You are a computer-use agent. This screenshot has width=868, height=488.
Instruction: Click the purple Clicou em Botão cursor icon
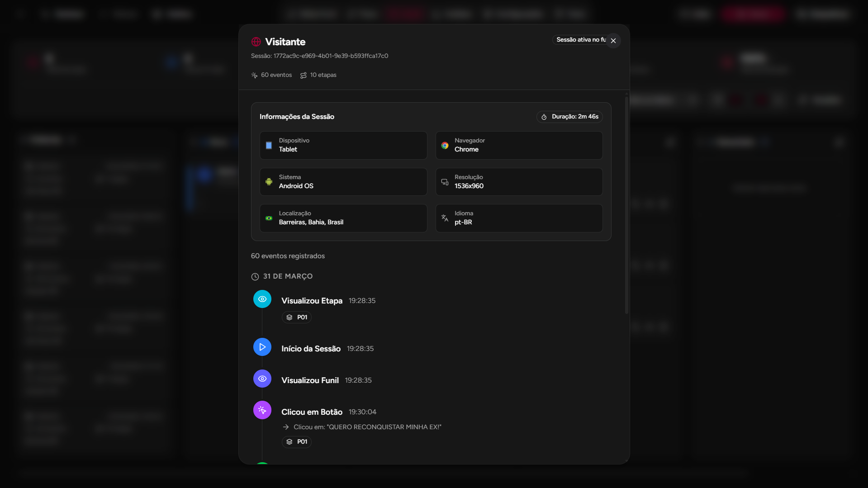(262, 410)
